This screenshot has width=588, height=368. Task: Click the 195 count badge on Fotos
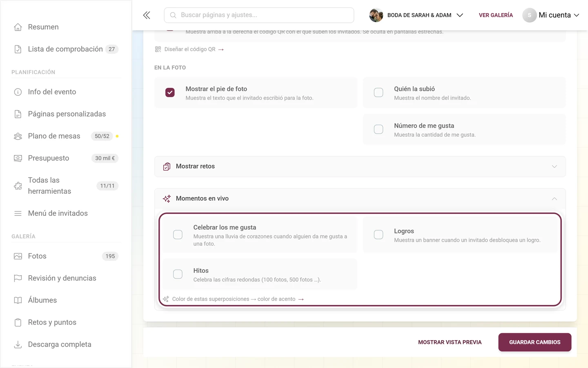point(110,256)
